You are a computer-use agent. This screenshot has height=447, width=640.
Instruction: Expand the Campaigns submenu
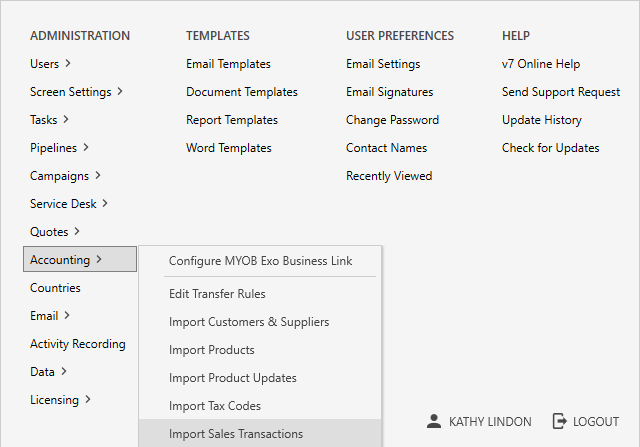[x=65, y=176]
